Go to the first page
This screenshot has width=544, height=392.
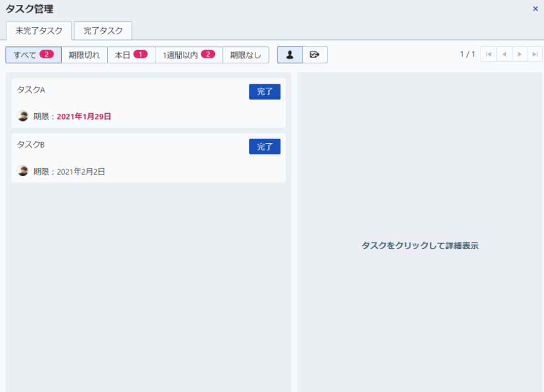click(x=488, y=55)
